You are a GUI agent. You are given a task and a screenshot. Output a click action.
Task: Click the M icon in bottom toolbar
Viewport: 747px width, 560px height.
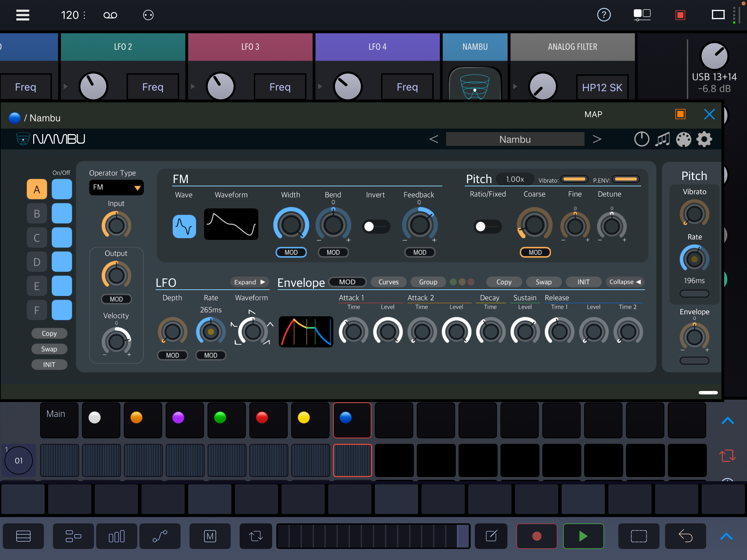[x=210, y=536]
